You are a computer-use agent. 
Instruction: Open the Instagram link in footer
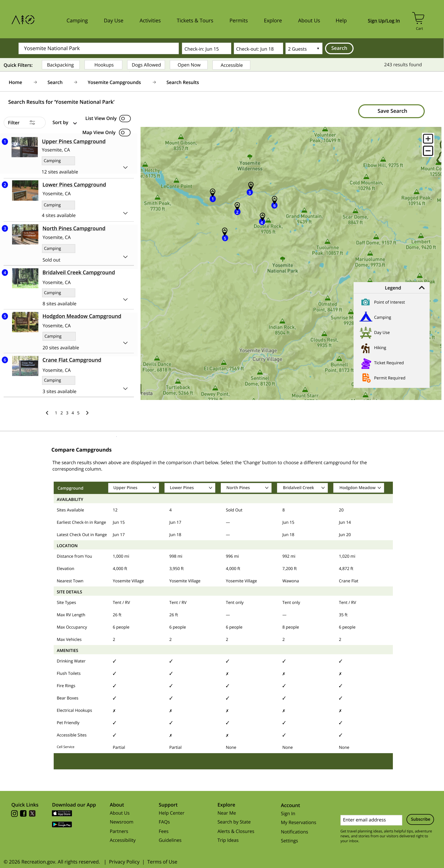tap(14, 814)
